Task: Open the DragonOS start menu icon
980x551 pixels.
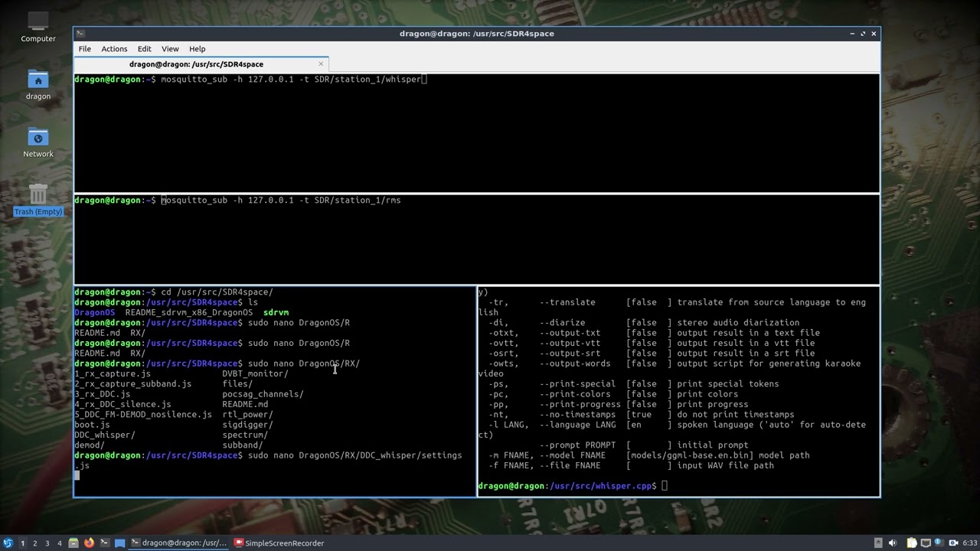Action: click(x=8, y=543)
